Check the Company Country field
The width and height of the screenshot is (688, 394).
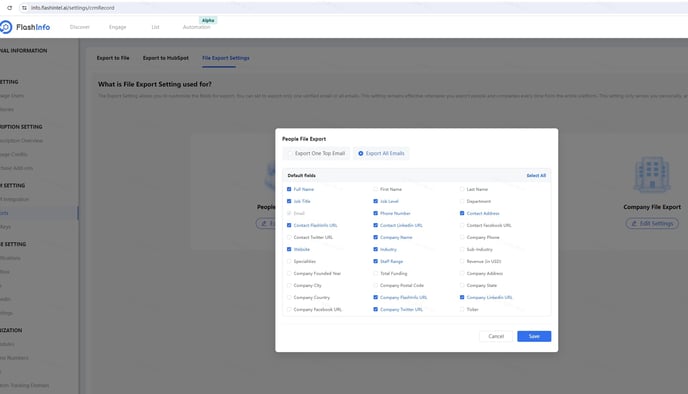(x=289, y=297)
